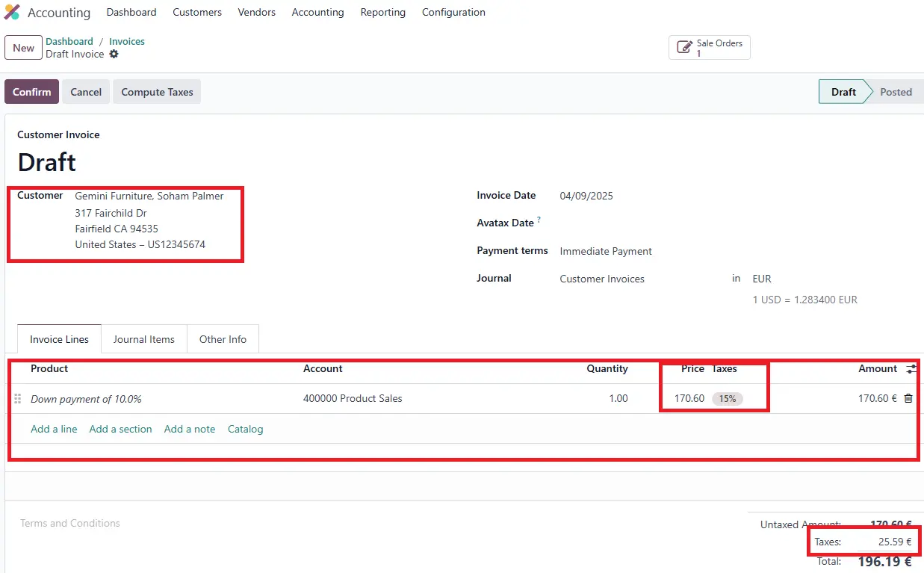The height and width of the screenshot is (573, 924).
Task: Open column options icon next to Amount
Action: pos(911,369)
